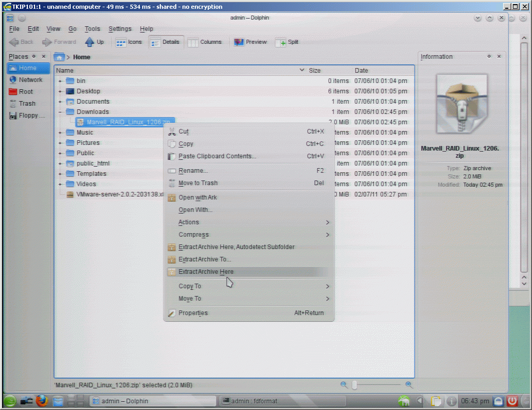Switch to Details view mode
The height and width of the screenshot is (410, 532).
tap(165, 42)
